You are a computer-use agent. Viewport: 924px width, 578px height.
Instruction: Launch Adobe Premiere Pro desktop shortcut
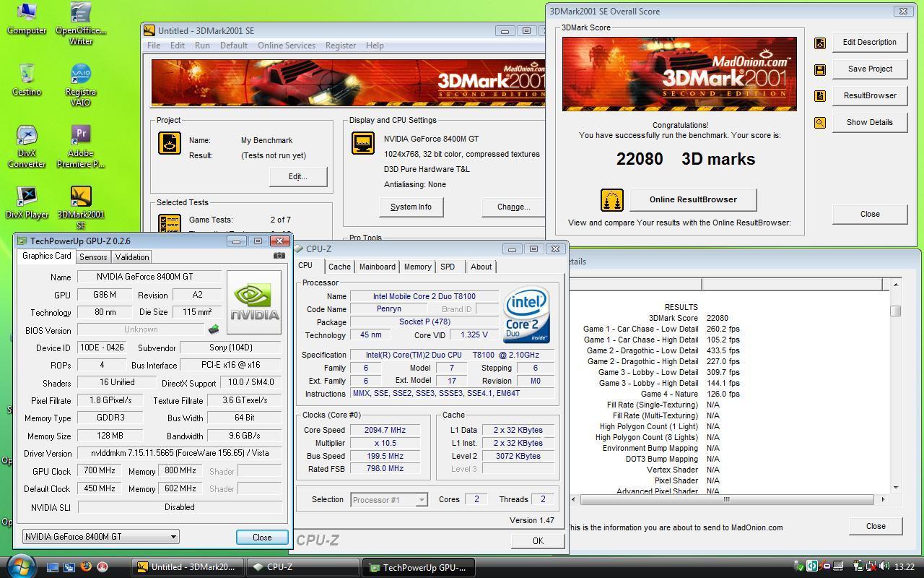pos(80,147)
